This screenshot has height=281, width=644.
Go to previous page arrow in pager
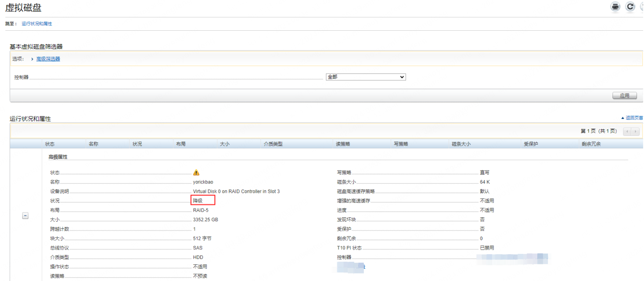coord(627,131)
